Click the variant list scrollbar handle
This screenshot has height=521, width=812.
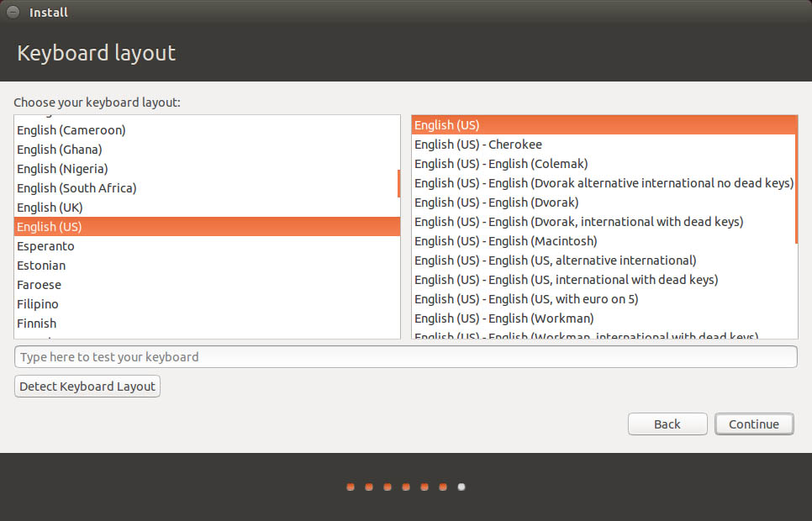797,180
